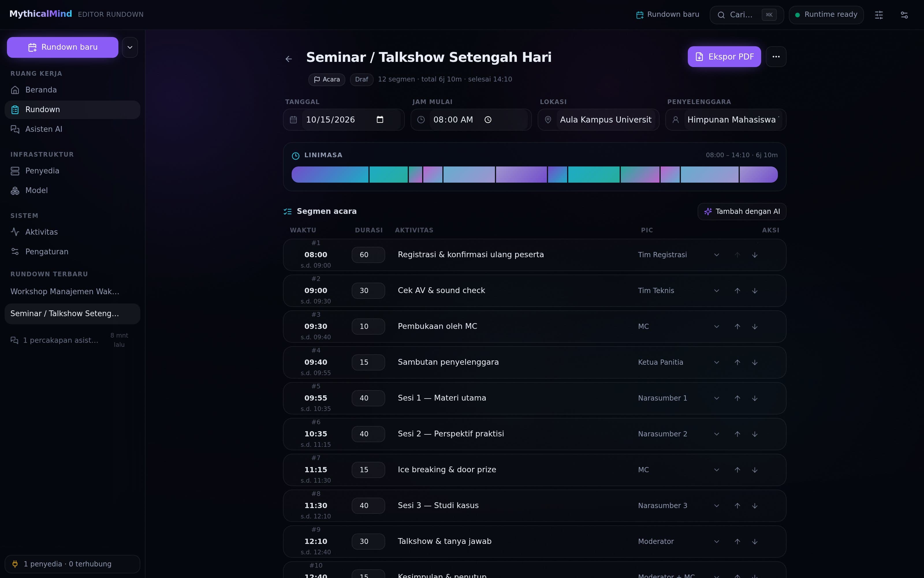
Task: Open Asisten AI in sidebar
Action: tap(72, 129)
